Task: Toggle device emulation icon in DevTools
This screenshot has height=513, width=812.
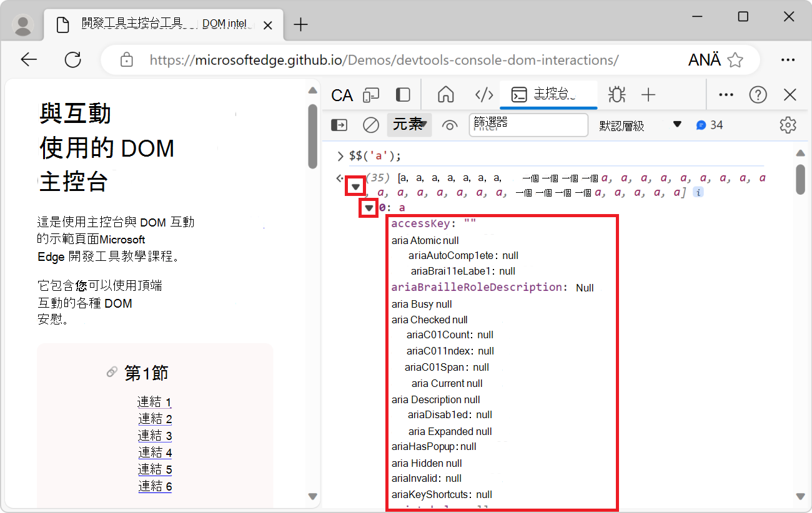Action: (372, 95)
